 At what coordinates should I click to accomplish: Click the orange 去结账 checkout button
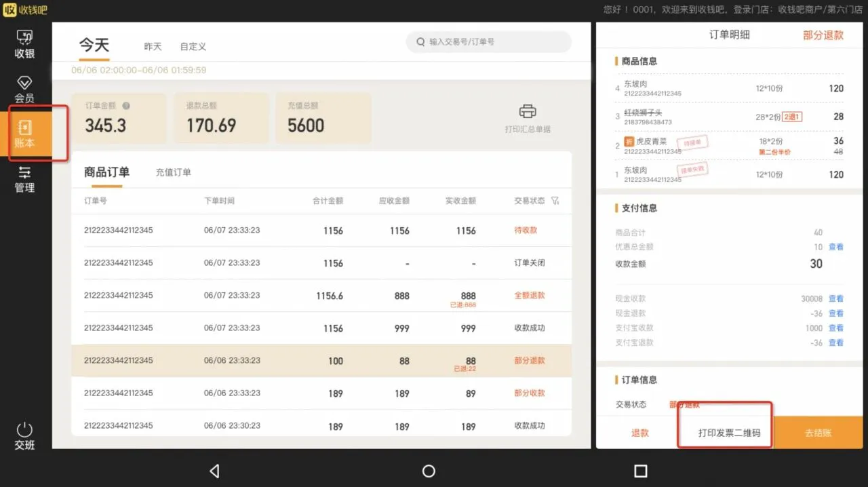(818, 433)
